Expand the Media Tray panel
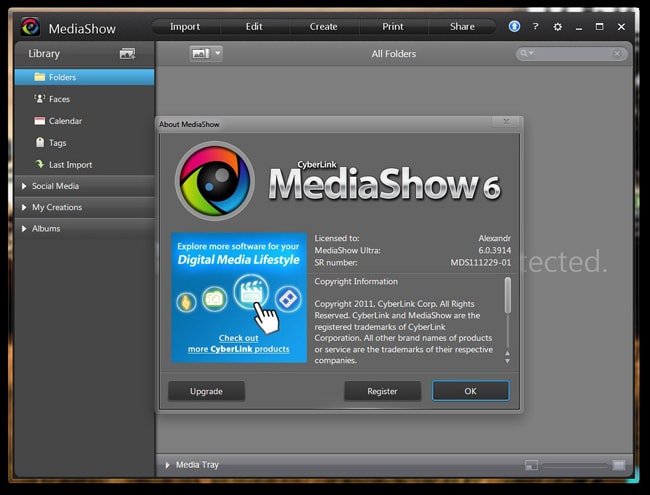This screenshot has height=495, width=650. (167, 465)
